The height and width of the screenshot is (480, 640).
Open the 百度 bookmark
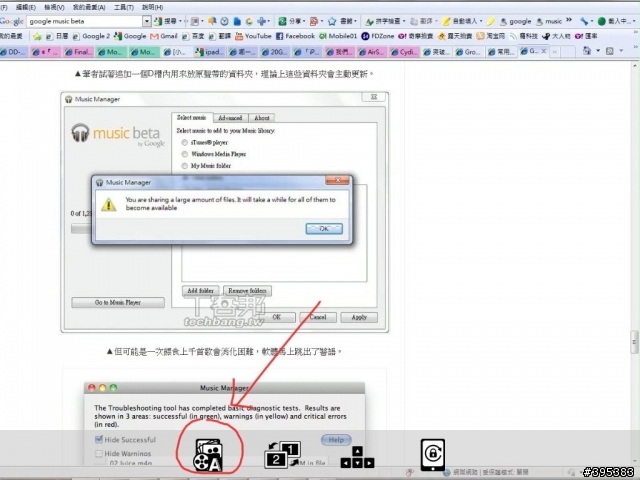193,36
